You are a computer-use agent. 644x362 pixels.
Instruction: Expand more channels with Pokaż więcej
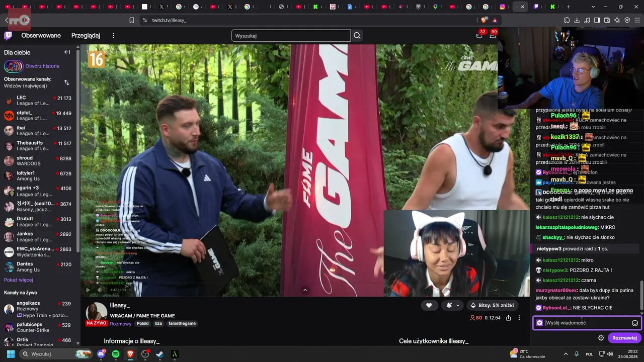coord(19,280)
